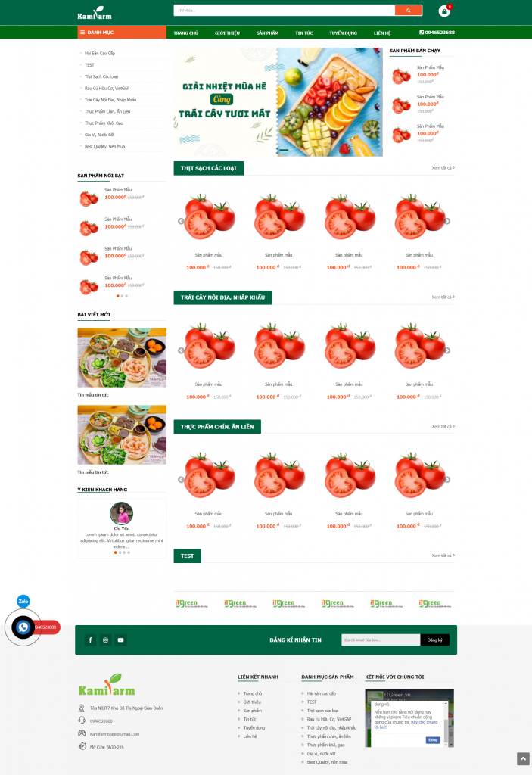Screen dimensions: 532x775
Task: Show previous items in Trái Cây Nội Địa carousel
Action: tap(181, 350)
